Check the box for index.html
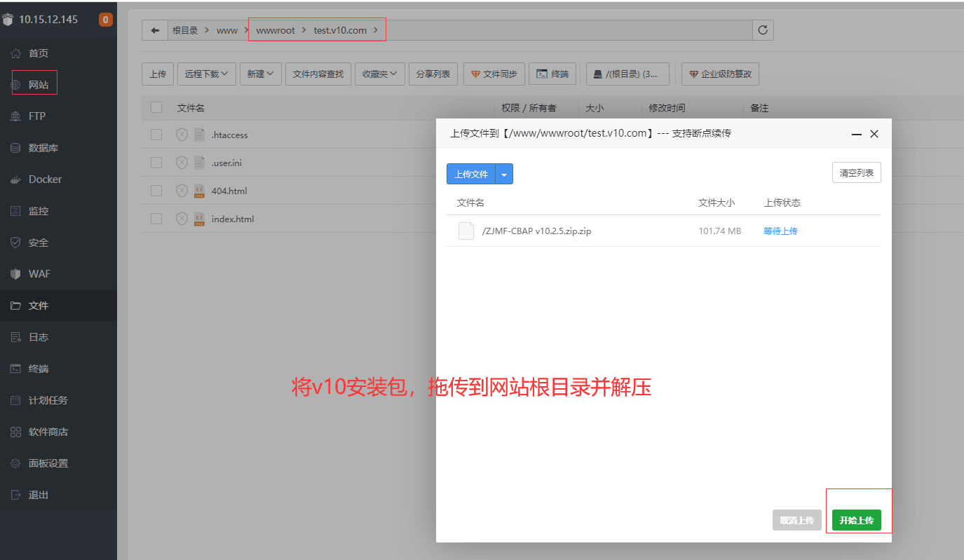The image size is (964, 560). point(156,219)
